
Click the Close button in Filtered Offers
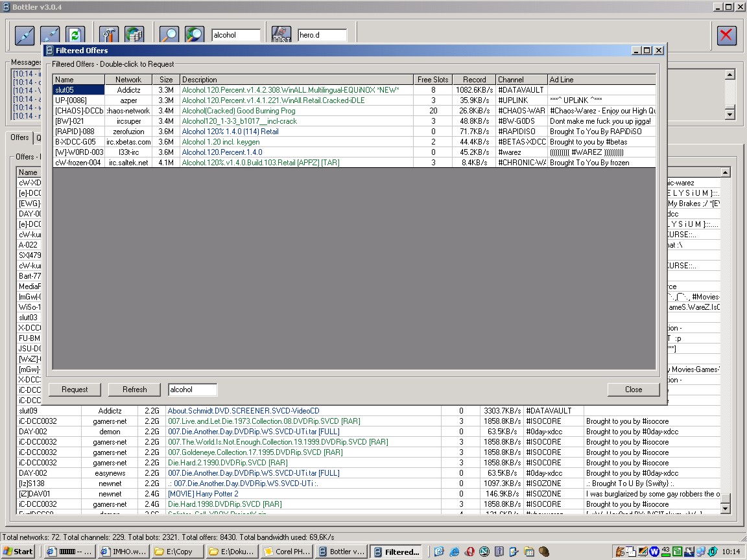click(x=634, y=390)
